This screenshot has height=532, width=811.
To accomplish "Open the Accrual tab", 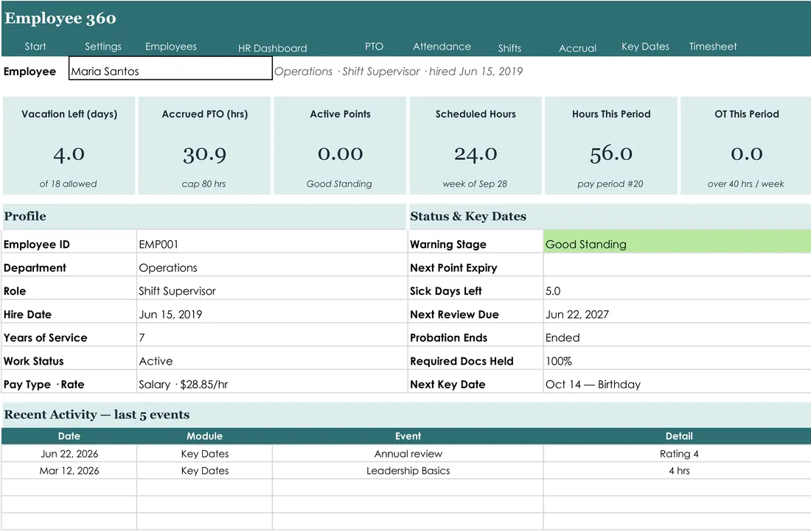I will pyautogui.click(x=577, y=48).
